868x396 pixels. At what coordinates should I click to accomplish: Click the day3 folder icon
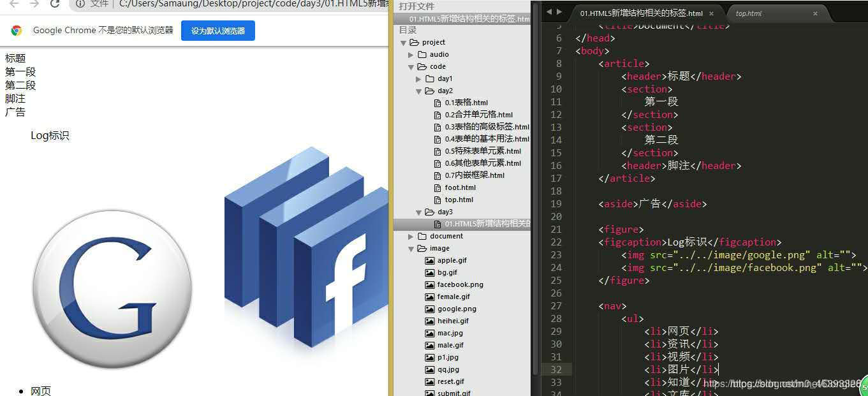[429, 212]
